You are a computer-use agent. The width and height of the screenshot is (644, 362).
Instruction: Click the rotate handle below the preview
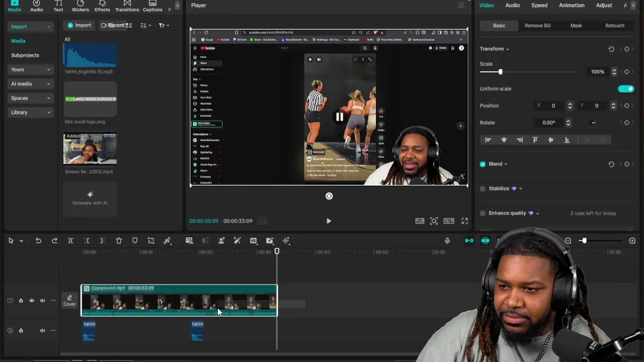[329, 196]
